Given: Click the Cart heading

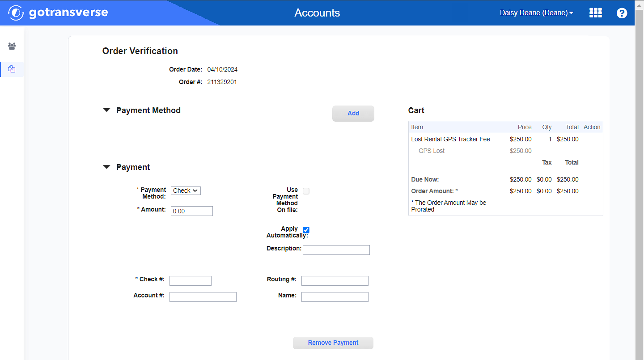Looking at the screenshot, I should click(x=416, y=110).
